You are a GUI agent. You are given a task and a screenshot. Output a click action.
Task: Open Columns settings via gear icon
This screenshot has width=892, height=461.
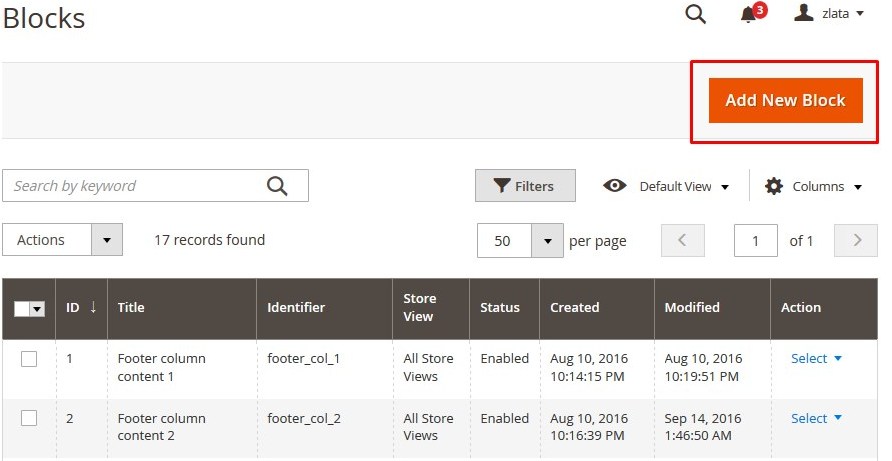point(774,186)
